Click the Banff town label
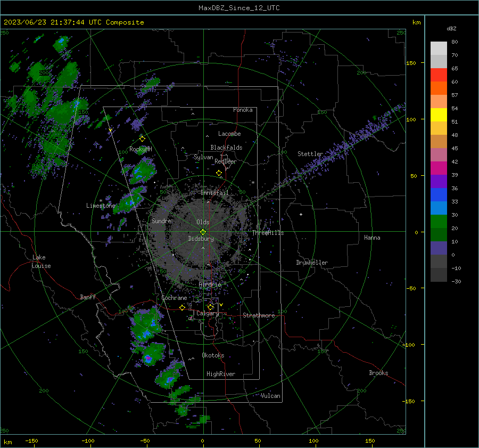 (x=88, y=297)
